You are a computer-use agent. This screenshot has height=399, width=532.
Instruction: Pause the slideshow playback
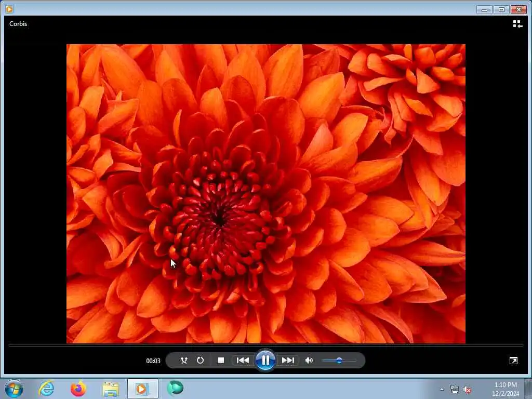tap(265, 361)
